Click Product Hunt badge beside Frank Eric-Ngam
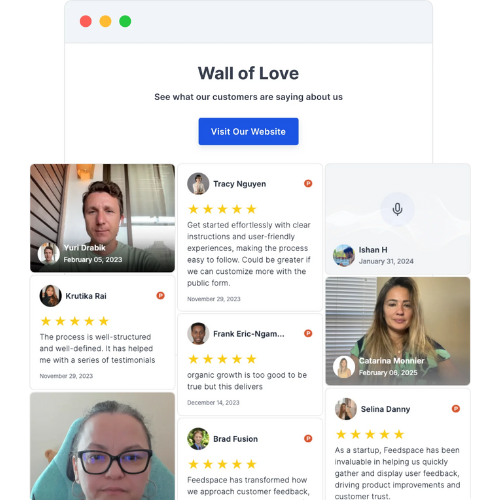500x500 pixels. 308,333
